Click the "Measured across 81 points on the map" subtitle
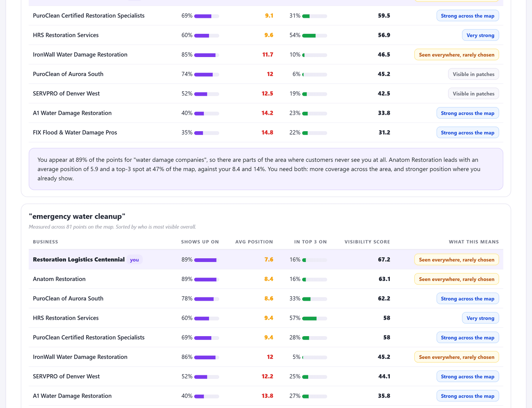The height and width of the screenshot is (408, 532). [x=112, y=227]
